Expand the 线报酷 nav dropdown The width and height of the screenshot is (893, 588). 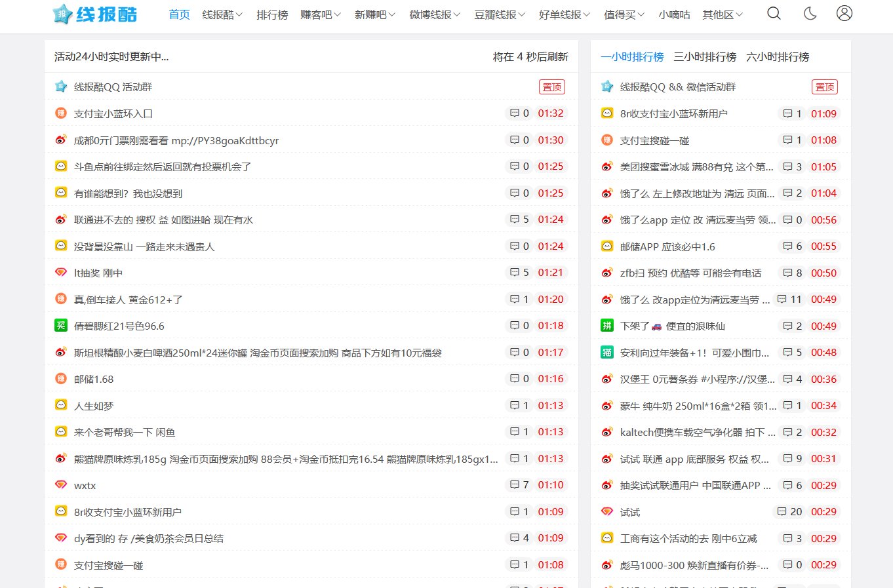click(x=222, y=14)
